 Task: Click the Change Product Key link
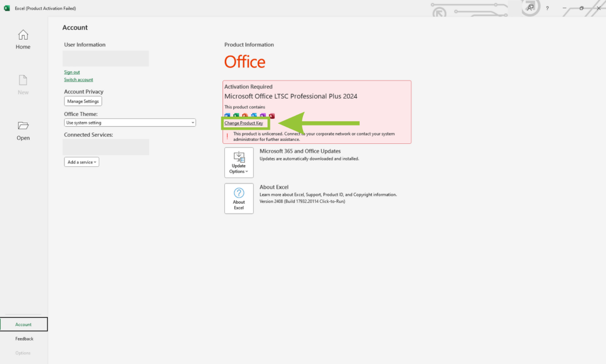pyautogui.click(x=245, y=123)
